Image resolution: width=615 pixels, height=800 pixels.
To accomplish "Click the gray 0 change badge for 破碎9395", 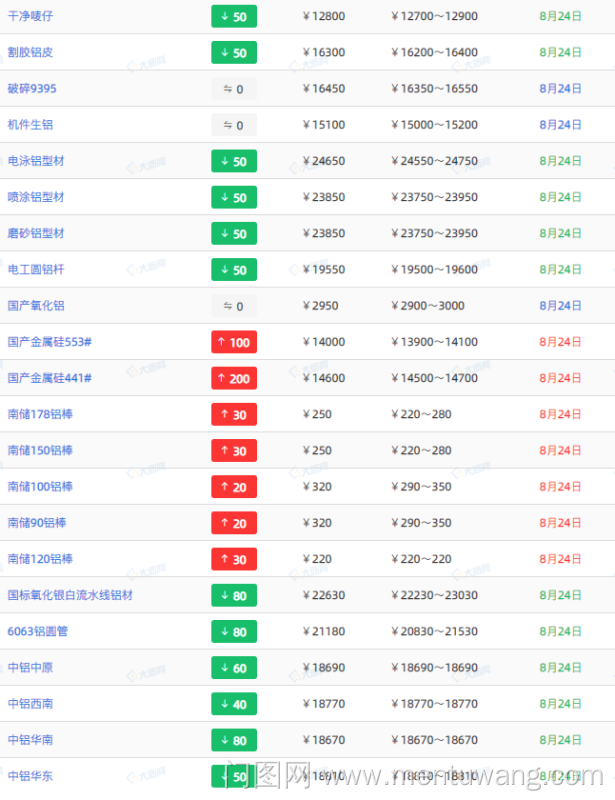I will tap(233, 89).
